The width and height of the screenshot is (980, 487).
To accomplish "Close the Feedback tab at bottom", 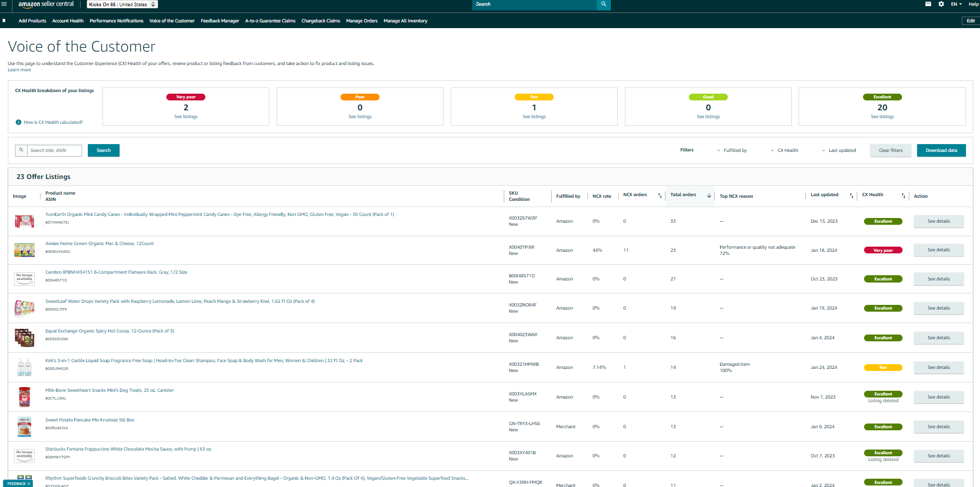I will pyautogui.click(x=29, y=483).
